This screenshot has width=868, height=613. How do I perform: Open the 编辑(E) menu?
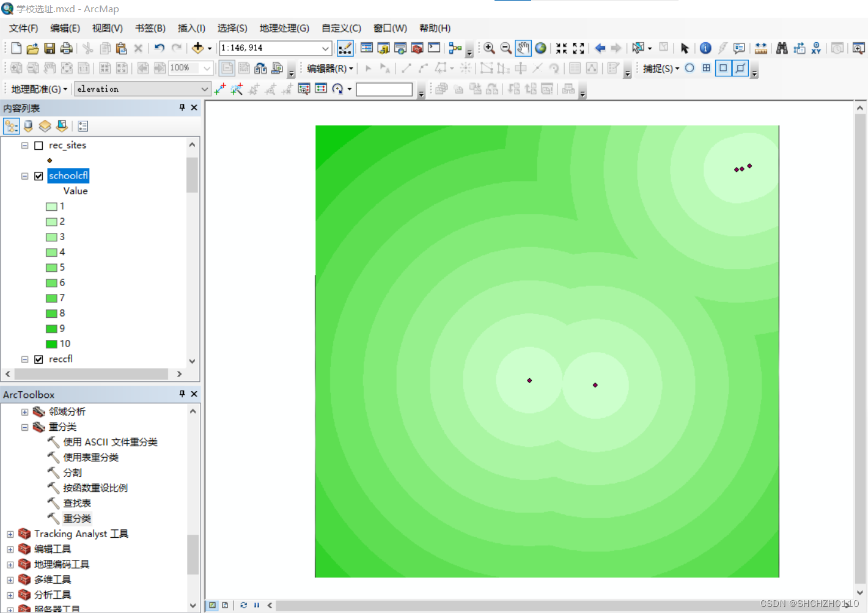tap(65, 28)
